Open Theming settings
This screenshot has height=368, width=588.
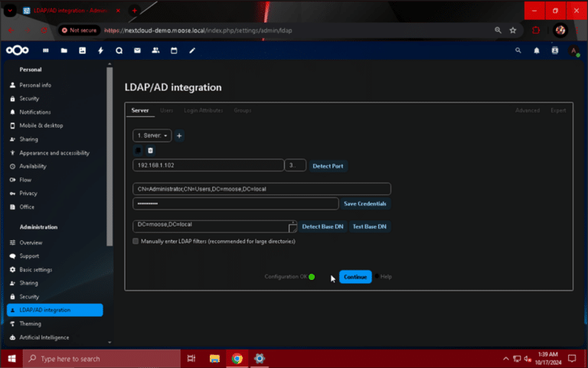[x=30, y=324]
